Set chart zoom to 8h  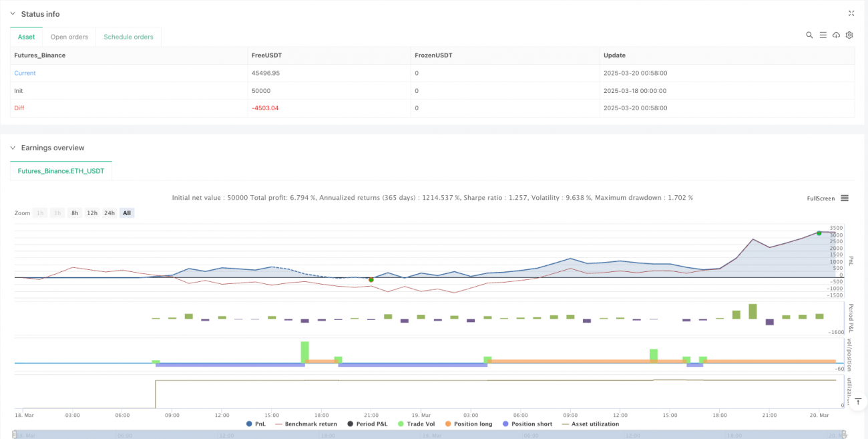point(75,213)
